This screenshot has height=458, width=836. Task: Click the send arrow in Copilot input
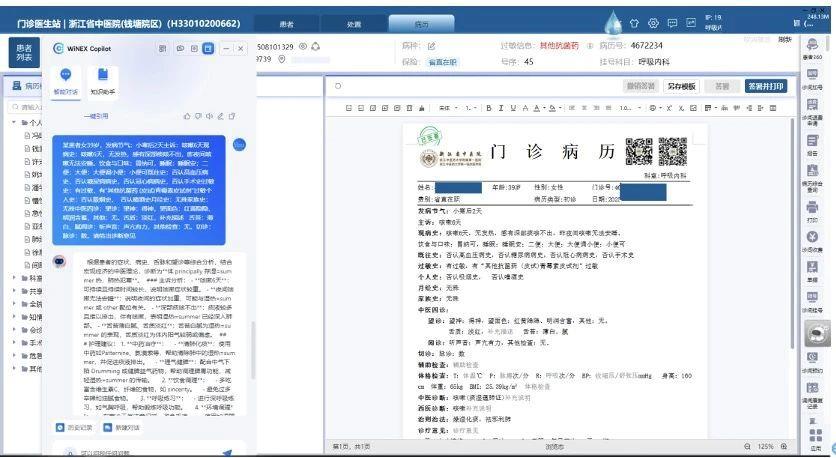pyautogui.click(x=228, y=453)
